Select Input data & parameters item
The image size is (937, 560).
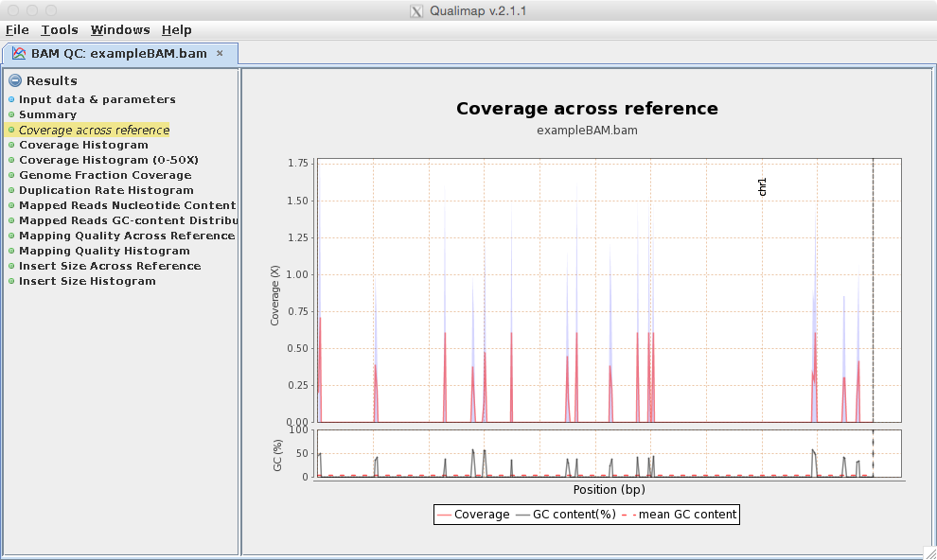click(97, 99)
